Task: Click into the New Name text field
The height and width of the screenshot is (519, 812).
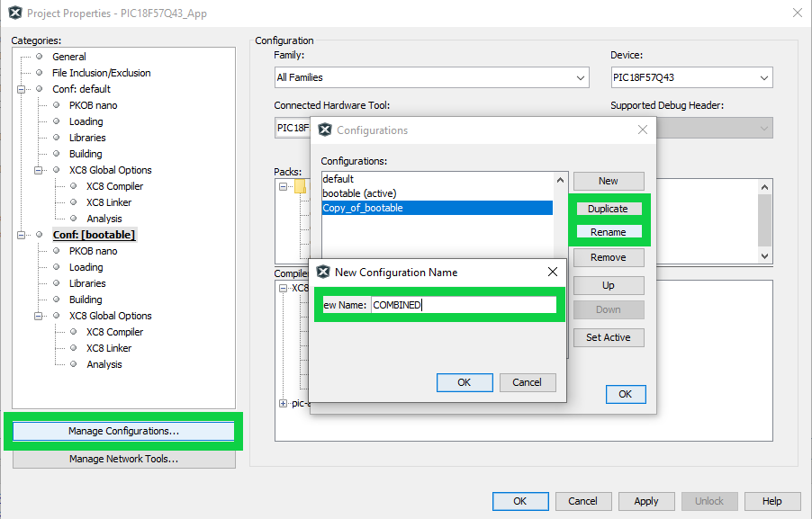Action: point(464,305)
